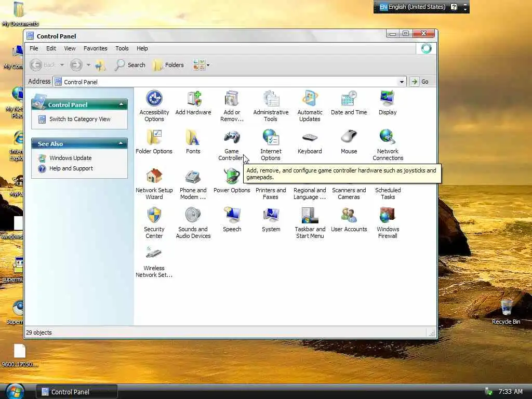Open Network Connections

(x=388, y=145)
